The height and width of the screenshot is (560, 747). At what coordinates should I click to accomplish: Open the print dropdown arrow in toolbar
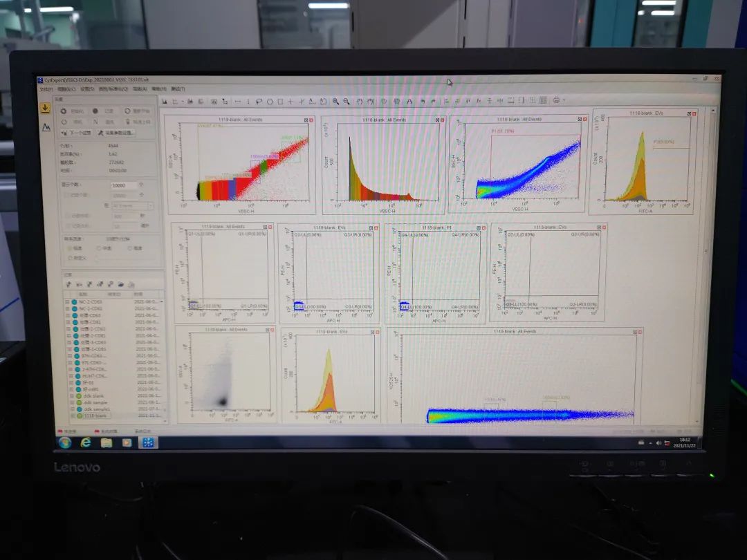click(x=564, y=101)
